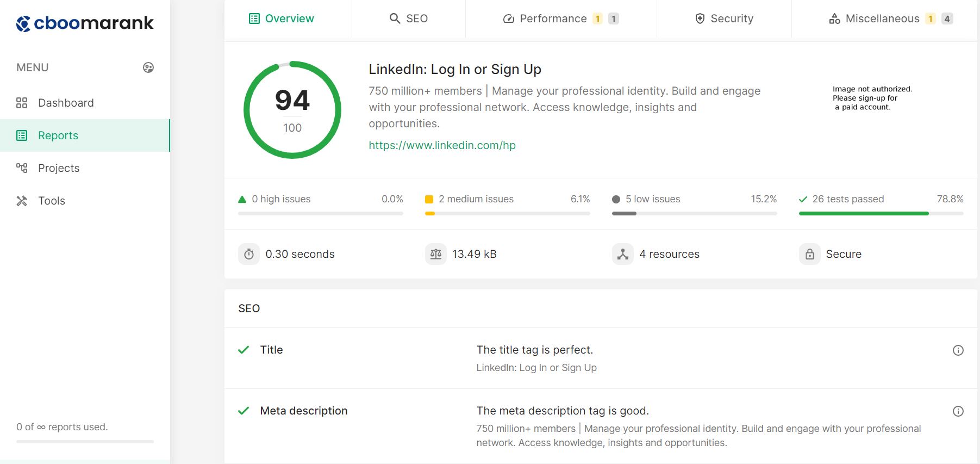Image resolution: width=980 pixels, height=464 pixels.
Task: Open the Security tab
Action: click(724, 18)
